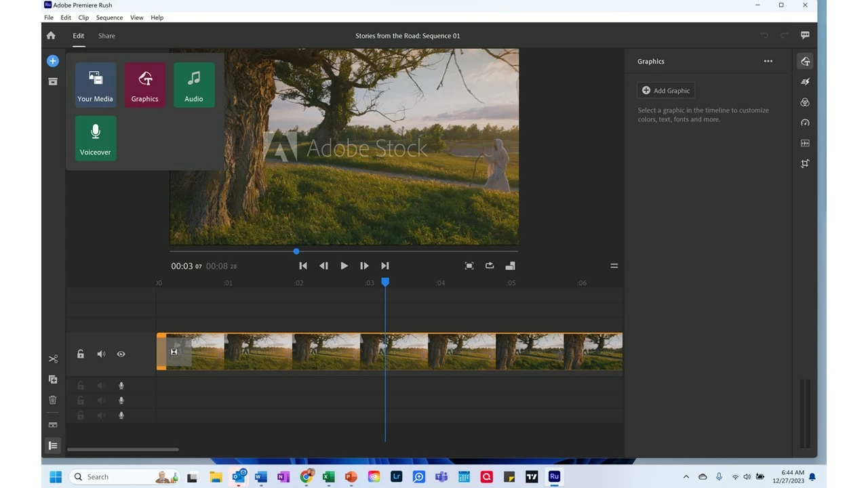Toggle the Control Tracks icon
The height and width of the screenshot is (488, 868).
coord(53,445)
